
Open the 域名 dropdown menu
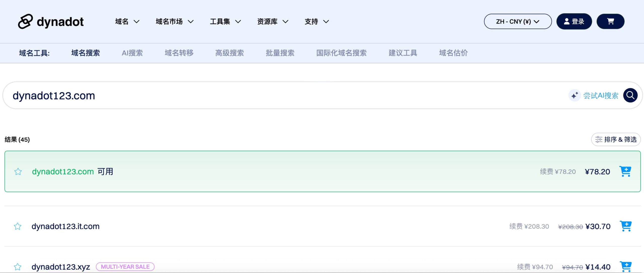126,21
